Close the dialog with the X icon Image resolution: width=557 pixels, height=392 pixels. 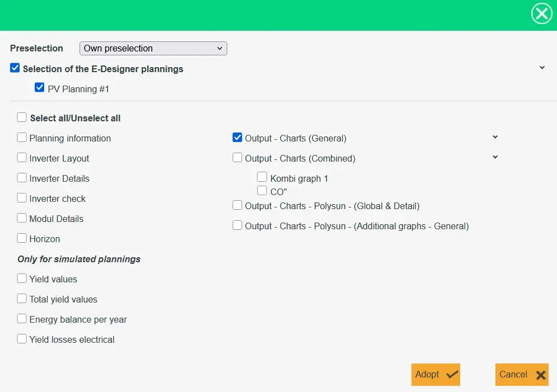541,14
